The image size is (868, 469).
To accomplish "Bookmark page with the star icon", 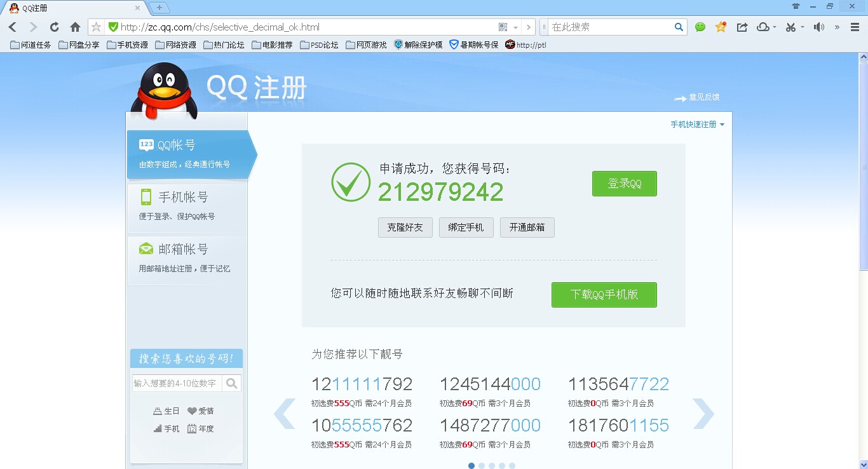I will point(97,27).
